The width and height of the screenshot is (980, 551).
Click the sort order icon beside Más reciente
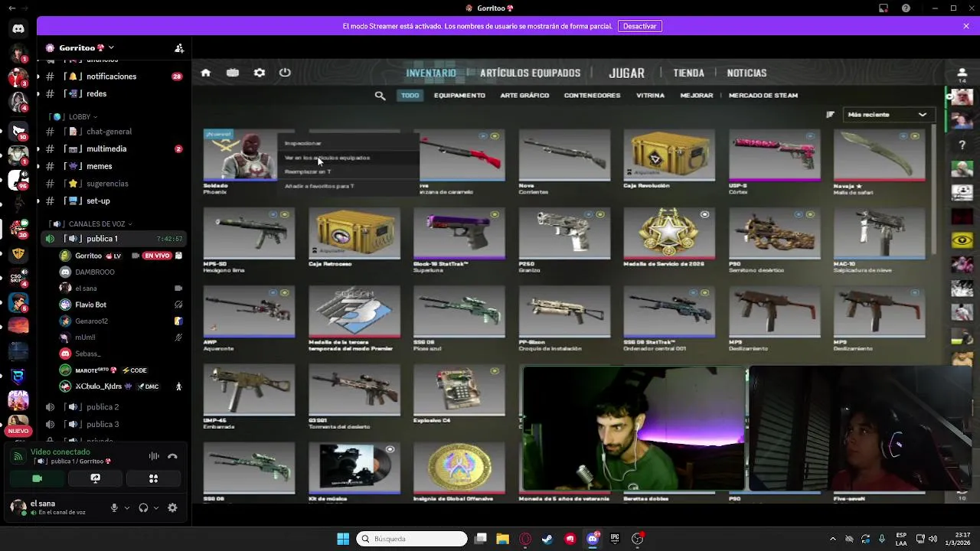pyautogui.click(x=830, y=114)
